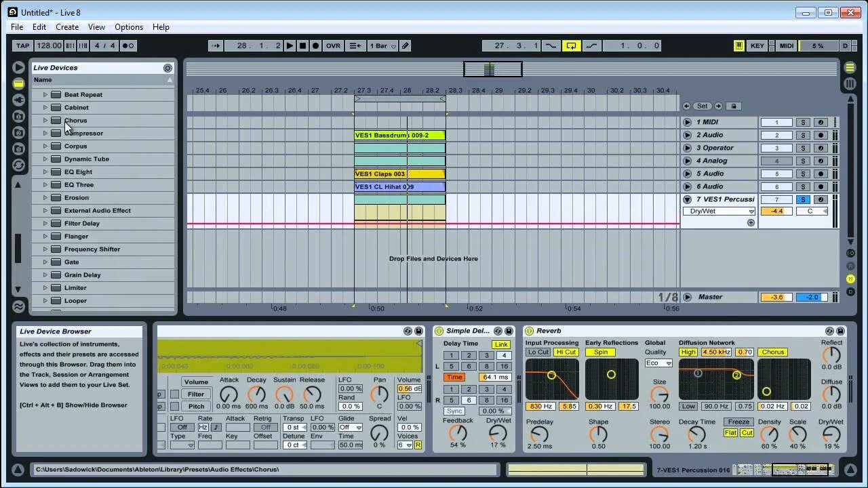Stop playback with the Stop button
The height and width of the screenshot is (488, 868).
pos(302,45)
